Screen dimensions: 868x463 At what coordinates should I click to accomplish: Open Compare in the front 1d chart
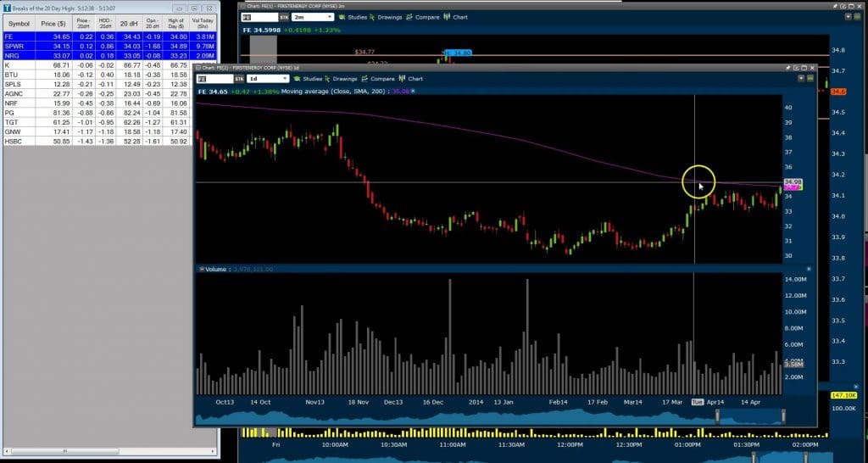[378, 79]
